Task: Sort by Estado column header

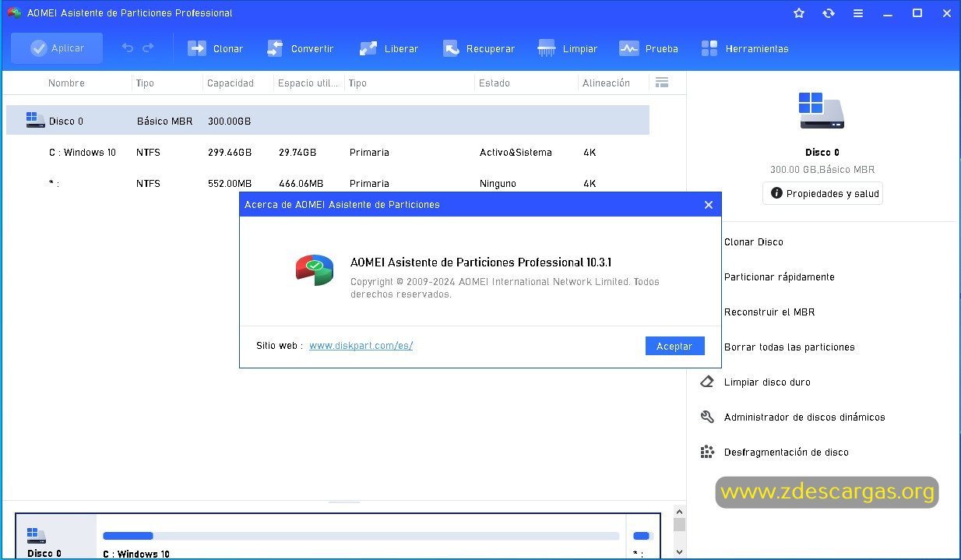Action: tap(495, 83)
